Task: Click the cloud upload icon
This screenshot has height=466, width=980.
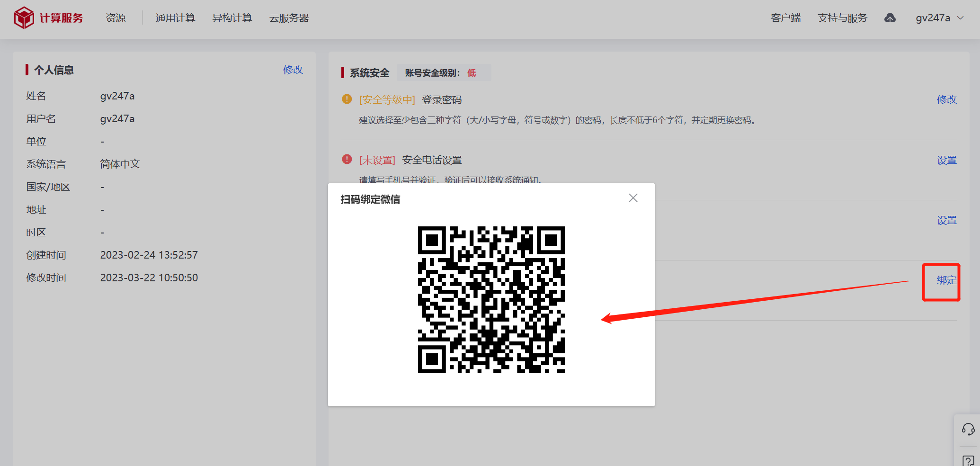Action: (890, 18)
